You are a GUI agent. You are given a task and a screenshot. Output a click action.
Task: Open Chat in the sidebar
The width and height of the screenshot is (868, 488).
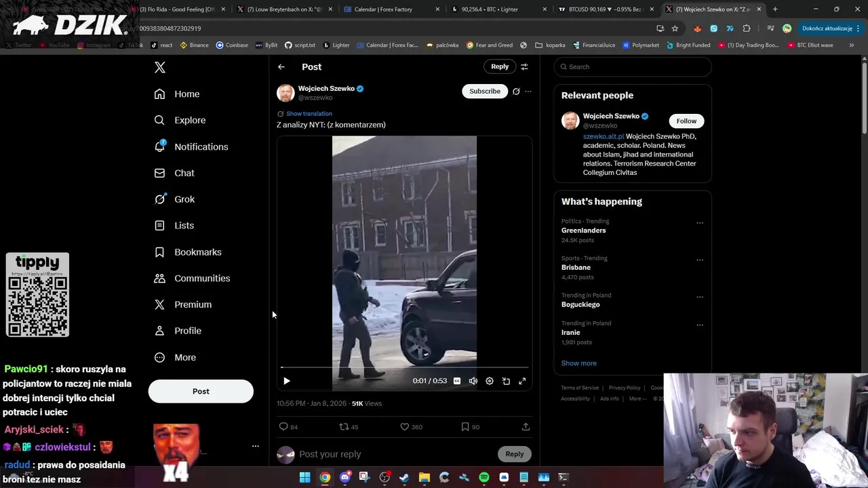(174, 173)
